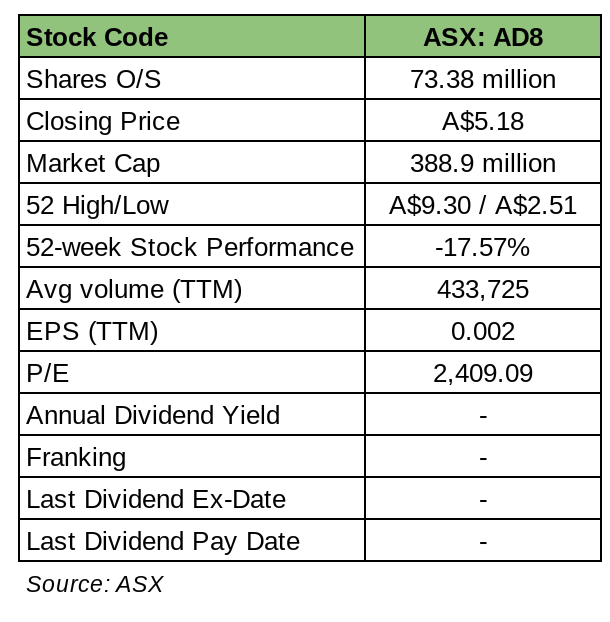Select the A$5.18 closing price value
Image resolution: width=610 pixels, height=622 pixels.
pyautogui.click(x=483, y=122)
